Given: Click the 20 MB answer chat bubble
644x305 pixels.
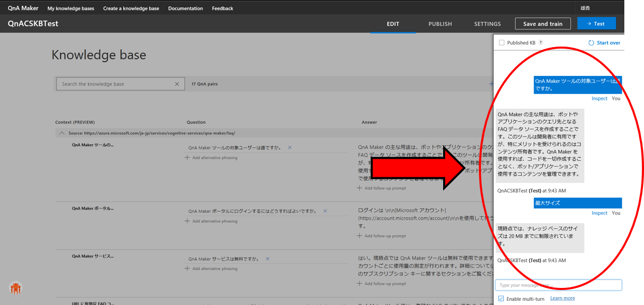Looking at the screenshot, I should pyautogui.click(x=540, y=238).
